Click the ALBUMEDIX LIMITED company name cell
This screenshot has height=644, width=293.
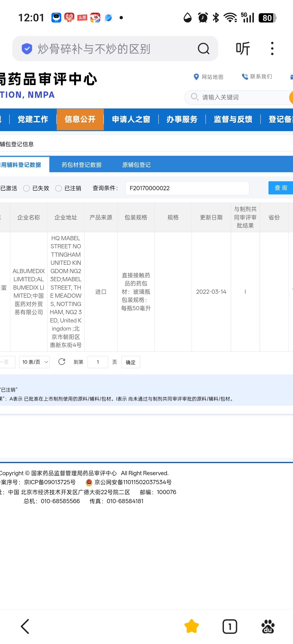(29, 291)
